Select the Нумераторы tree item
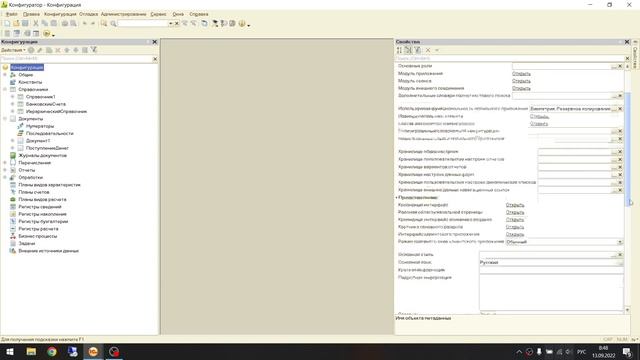 pos(40,126)
